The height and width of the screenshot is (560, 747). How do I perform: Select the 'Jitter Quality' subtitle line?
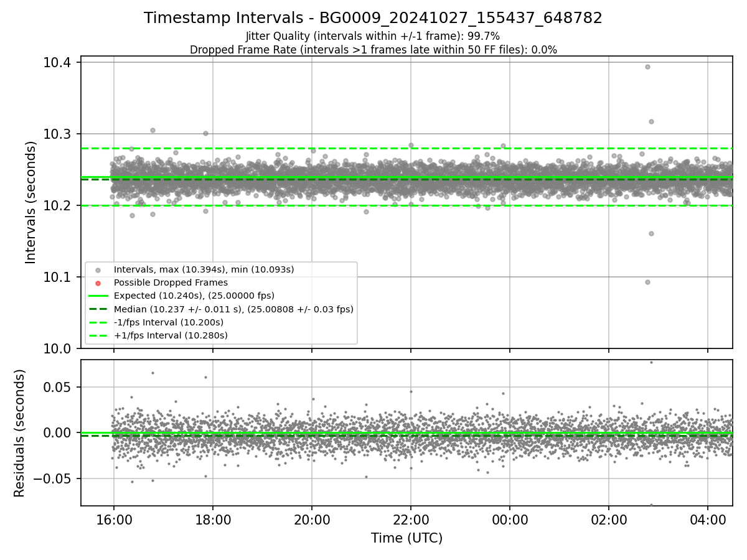[x=373, y=36]
